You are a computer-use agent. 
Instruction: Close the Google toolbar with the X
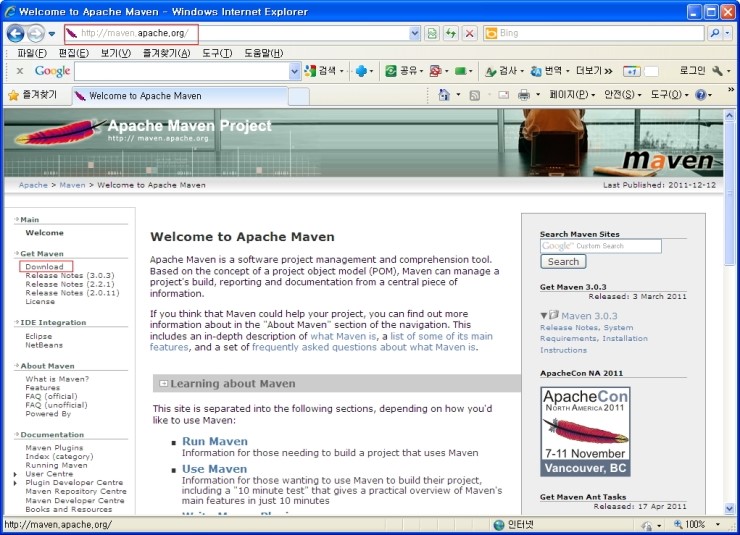tap(20, 71)
